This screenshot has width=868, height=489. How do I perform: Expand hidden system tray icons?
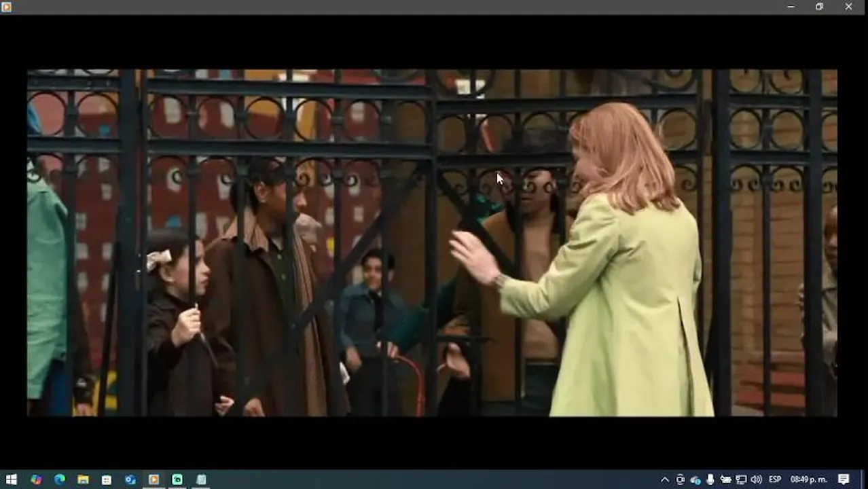point(665,479)
